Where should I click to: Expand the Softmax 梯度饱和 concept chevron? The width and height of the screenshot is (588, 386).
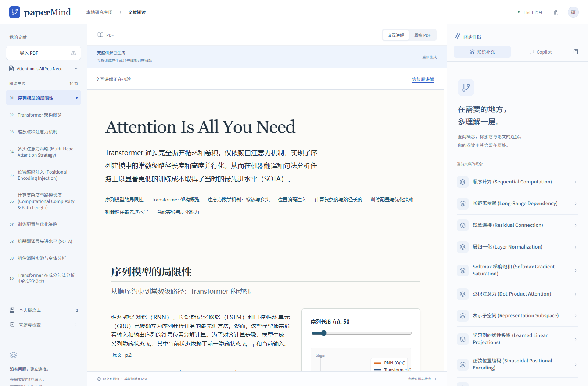tap(576, 271)
